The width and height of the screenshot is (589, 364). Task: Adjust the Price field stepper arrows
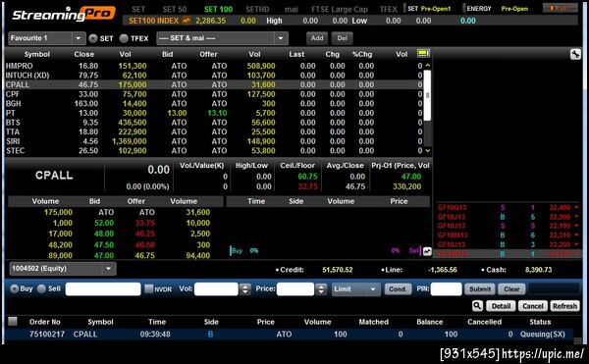tap(321, 289)
